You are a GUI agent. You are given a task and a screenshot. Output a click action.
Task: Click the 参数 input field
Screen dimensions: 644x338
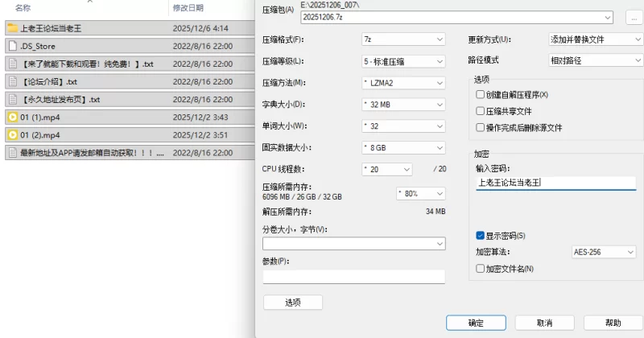[353, 276]
